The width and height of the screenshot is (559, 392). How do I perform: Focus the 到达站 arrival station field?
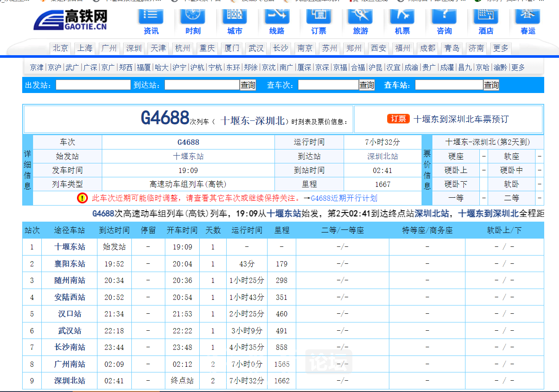tap(202, 85)
